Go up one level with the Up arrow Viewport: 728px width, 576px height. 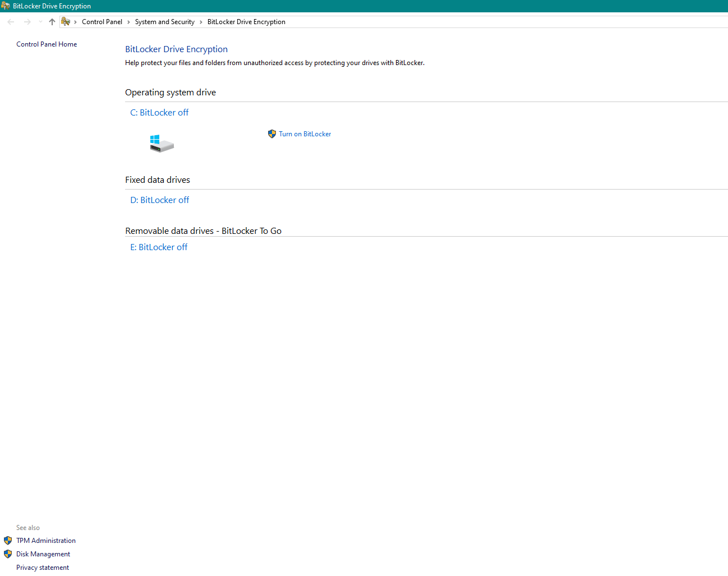(x=52, y=22)
